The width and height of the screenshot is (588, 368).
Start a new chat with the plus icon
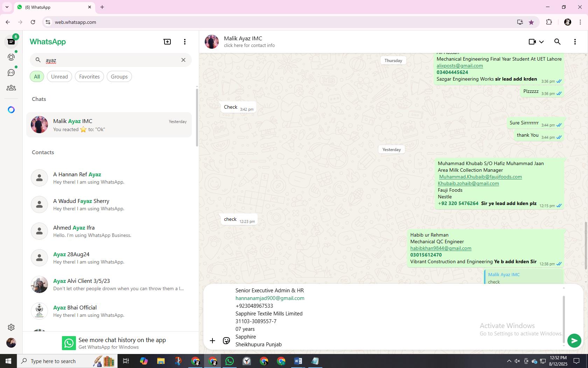pos(167,42)
